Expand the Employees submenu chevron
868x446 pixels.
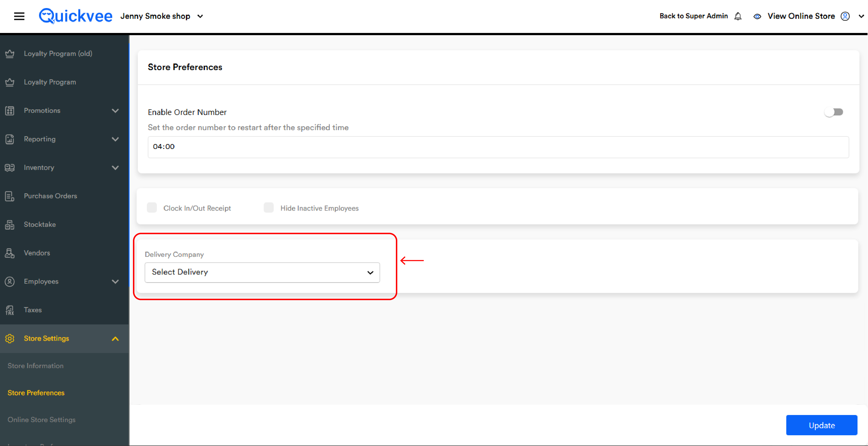[115, 281]
